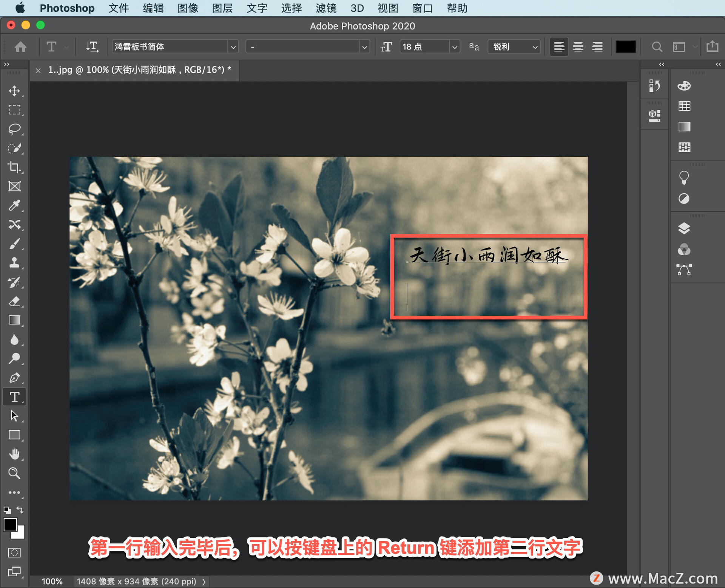
Task: Open the Edit Toolbar ellipsis
Action: (14, 492)
